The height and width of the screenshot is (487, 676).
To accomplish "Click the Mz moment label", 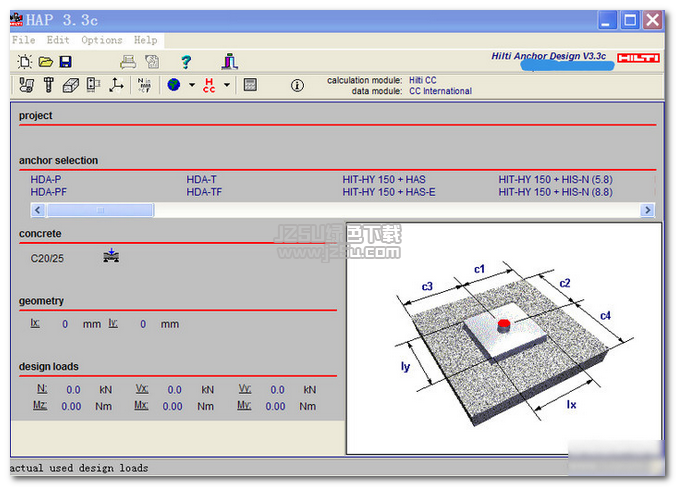I will click(x=40, y=405).
